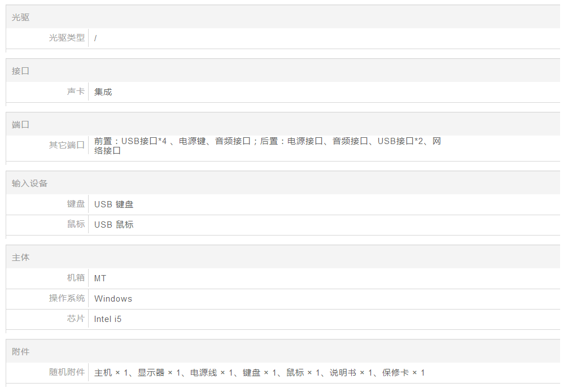
Task: Click the Intel i5 chip value
Action: pyautogui.click(x=107, y=319)
